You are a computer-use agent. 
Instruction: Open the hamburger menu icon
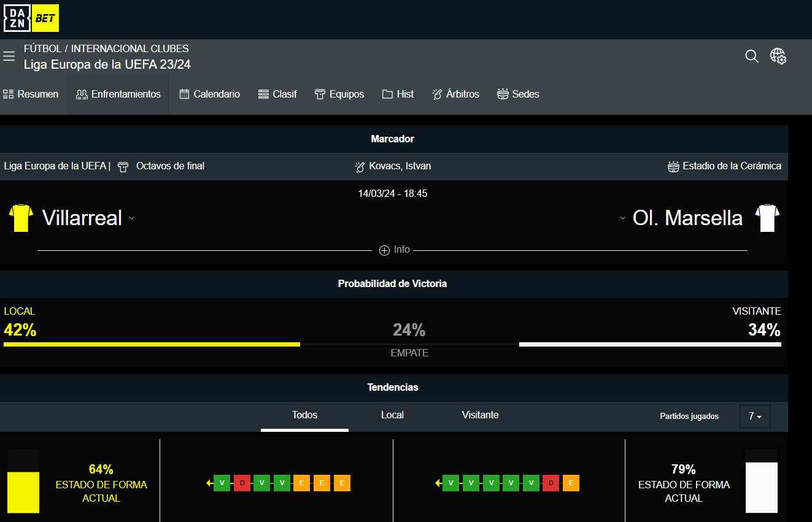(x=9, y=56)
